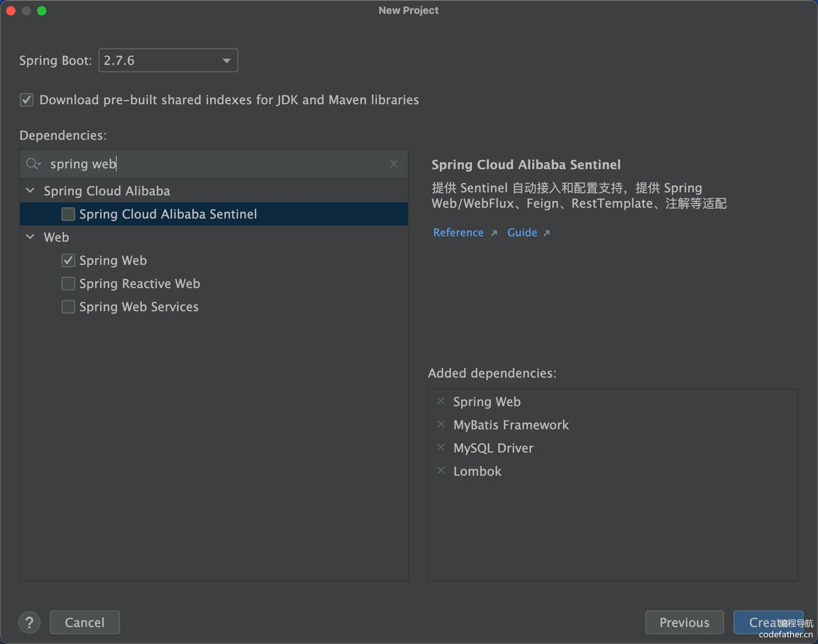Click the Web group label
Viewport: 818px width, 644px height.
pyautogui.click(x=56, y=237)
